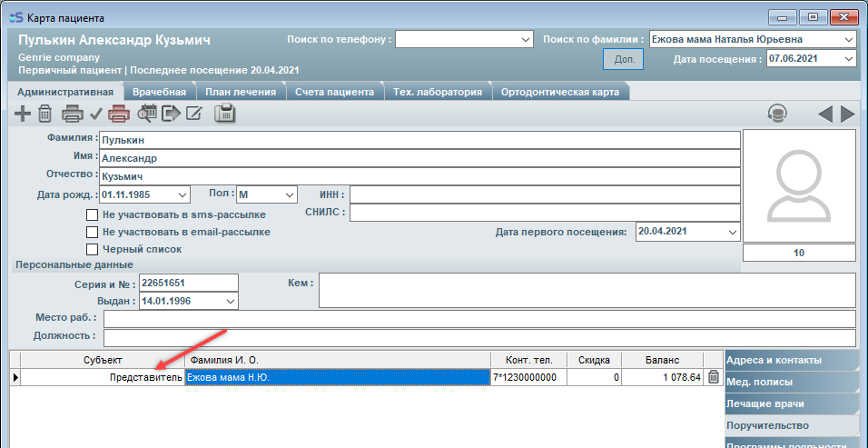Open the 'Пол' gender dropdown

click(x=289, y=194)
